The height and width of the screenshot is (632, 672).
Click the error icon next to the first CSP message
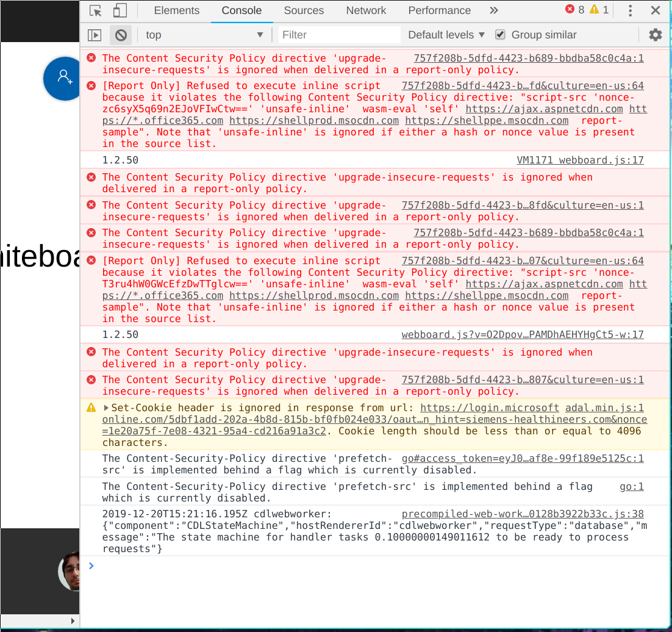pos(91,58)
